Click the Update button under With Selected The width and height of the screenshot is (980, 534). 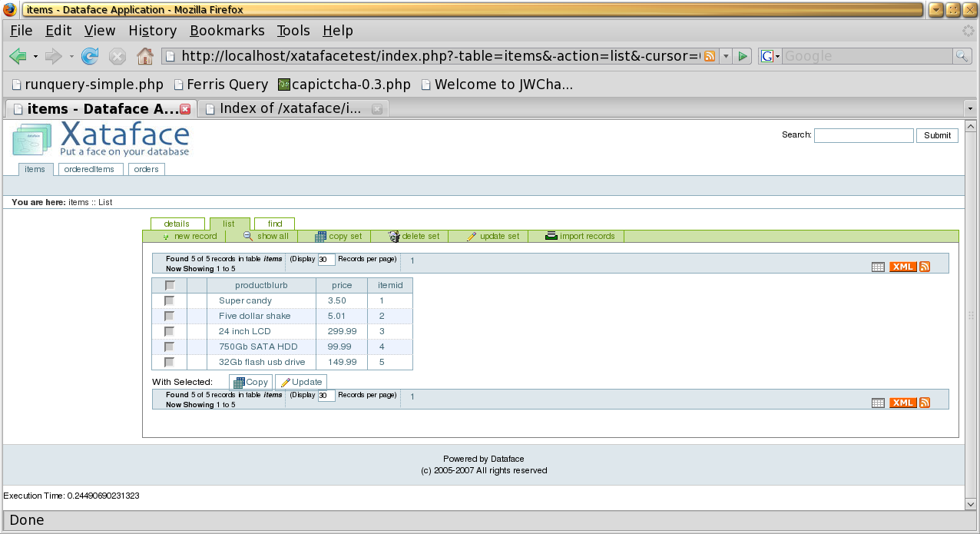tap(301, 382)
